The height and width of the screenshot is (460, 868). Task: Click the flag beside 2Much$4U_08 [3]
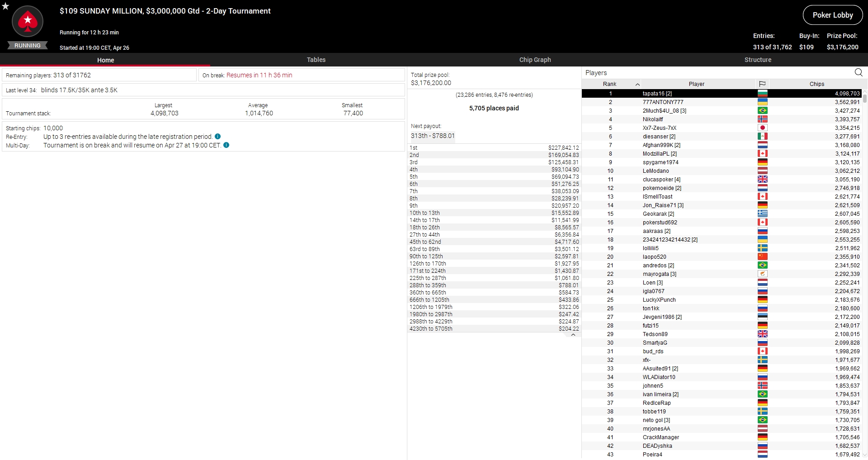click(763, 111)
